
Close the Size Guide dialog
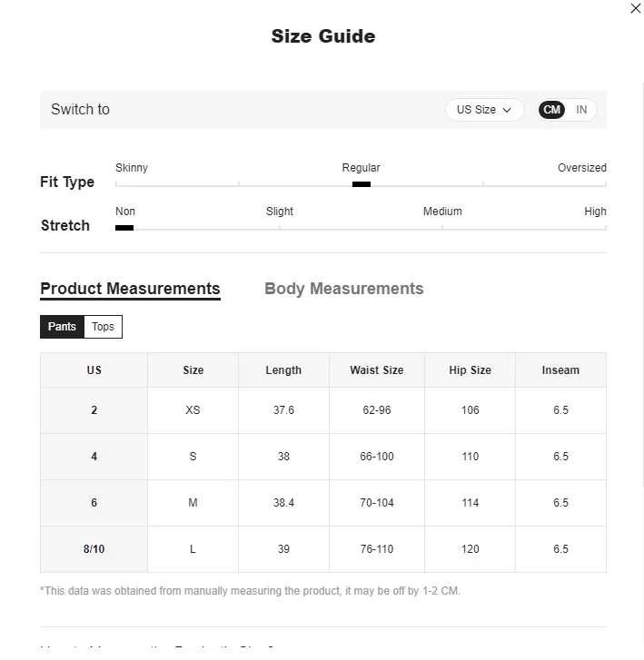(635, 8)
